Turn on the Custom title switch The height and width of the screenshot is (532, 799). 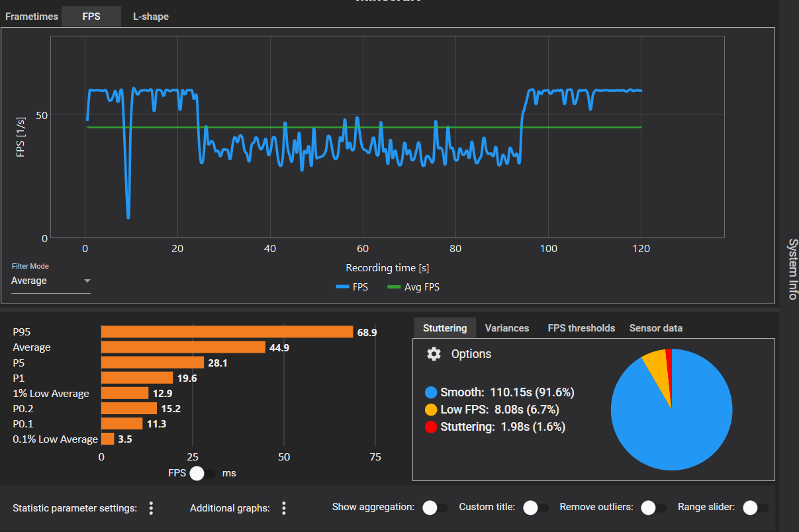pyautogui.click(x=536, y=508)
